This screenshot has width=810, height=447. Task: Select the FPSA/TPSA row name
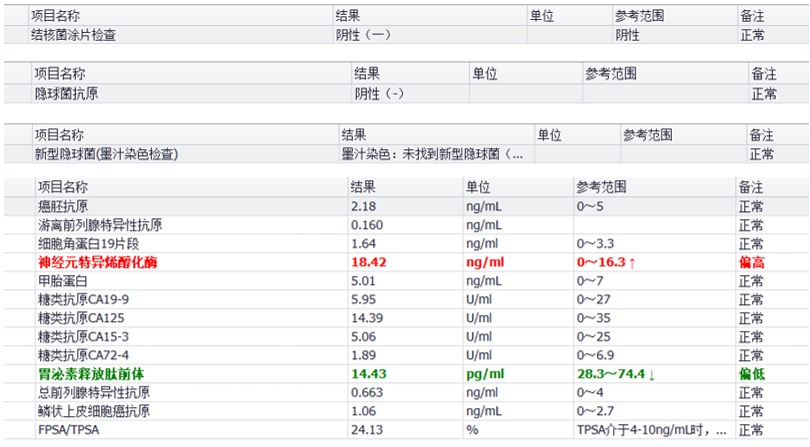68,430
